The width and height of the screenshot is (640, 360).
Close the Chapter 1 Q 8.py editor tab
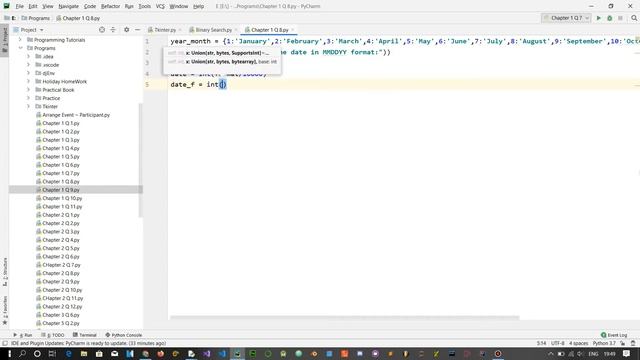tap(292, 30)
